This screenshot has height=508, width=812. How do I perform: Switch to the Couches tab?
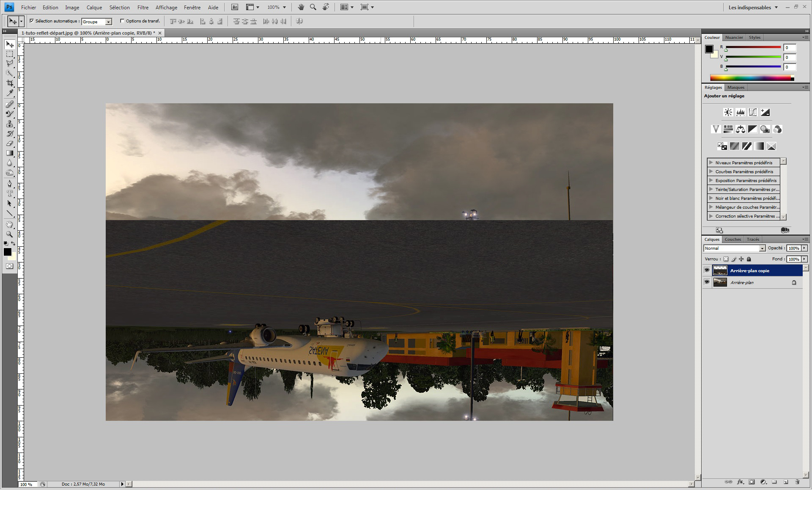(732, 239)
